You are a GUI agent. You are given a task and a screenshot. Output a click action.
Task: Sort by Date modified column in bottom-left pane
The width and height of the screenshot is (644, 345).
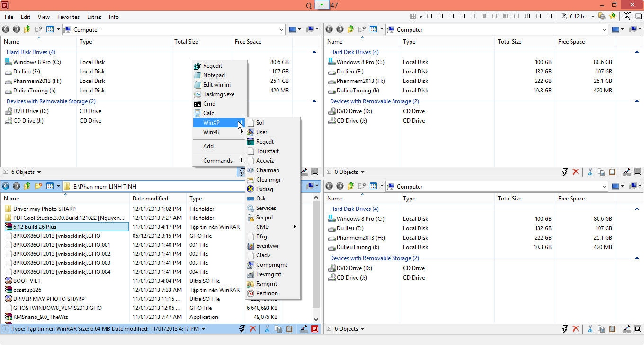pos(158,199)
